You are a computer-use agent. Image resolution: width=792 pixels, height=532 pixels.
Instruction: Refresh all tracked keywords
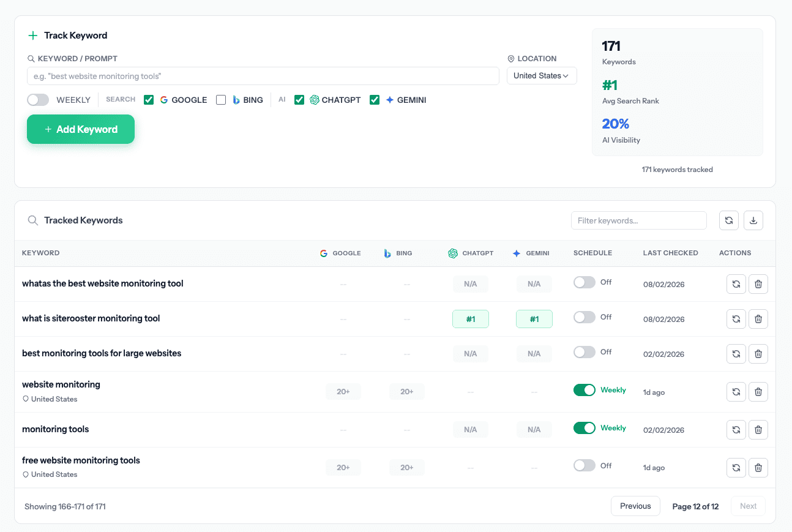coord(728,220)
